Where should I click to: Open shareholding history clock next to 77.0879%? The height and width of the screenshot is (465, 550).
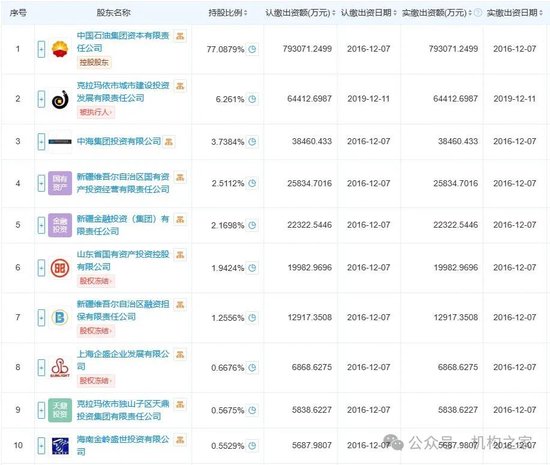252,49
